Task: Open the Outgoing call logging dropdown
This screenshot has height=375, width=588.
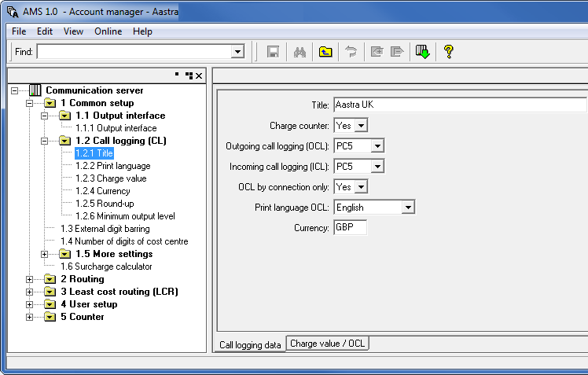Action: pos(377,145)
